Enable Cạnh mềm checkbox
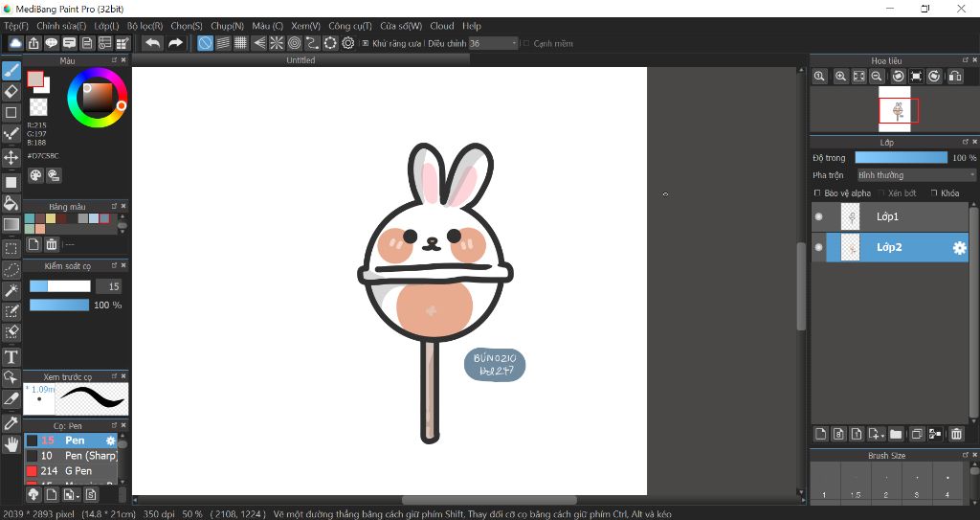The image size is (980, 520). pos(526,43)
